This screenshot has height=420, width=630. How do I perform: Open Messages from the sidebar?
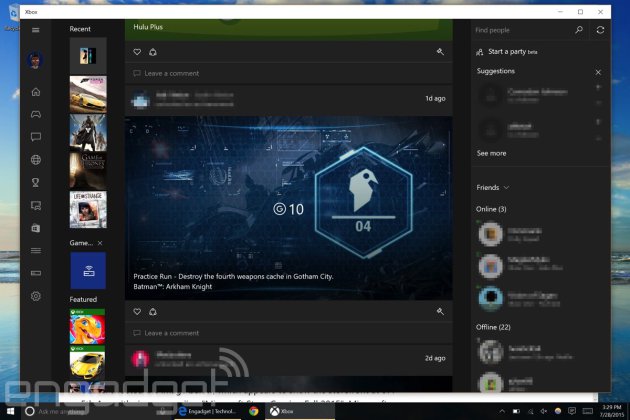tap(36, 137)
